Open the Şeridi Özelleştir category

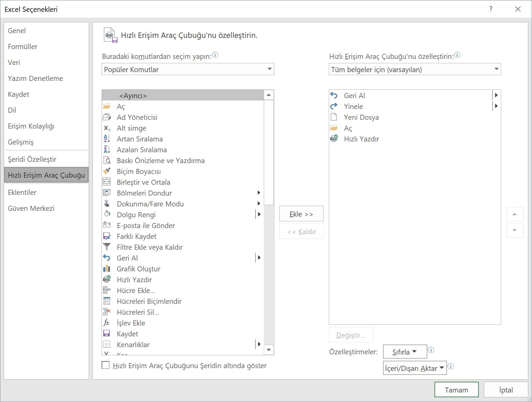coord(46,159)
